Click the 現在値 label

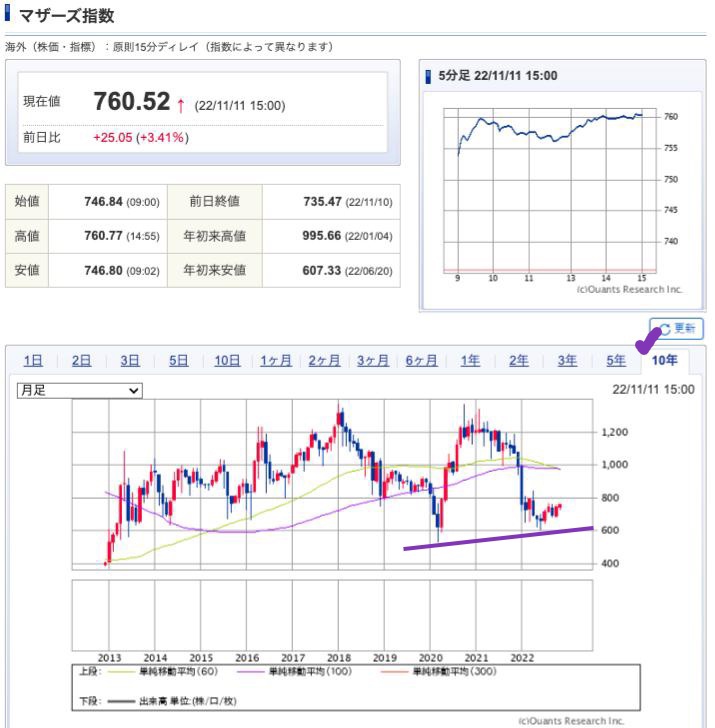click(x=42, y=101)
